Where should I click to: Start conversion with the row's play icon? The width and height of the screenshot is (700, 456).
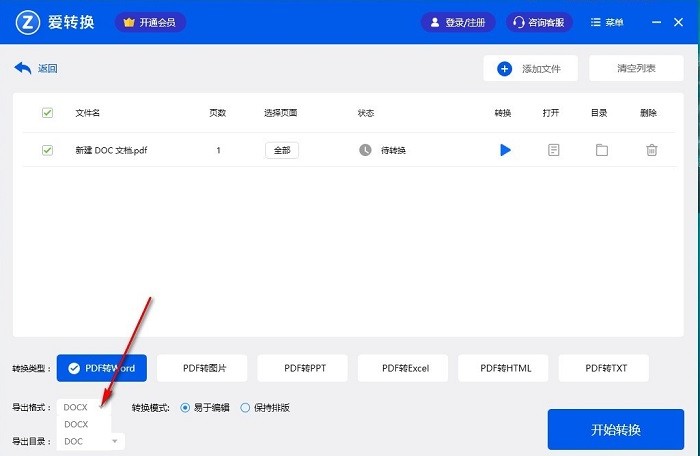click(x=505, y=150)
